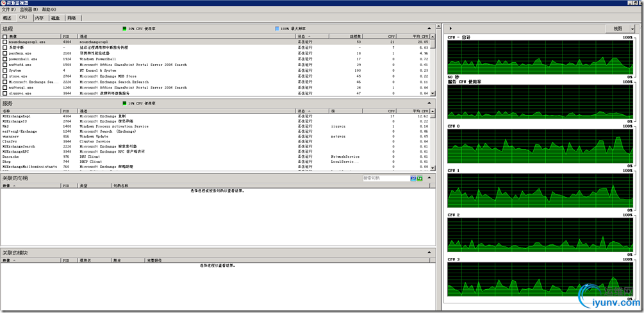
Task: Click the CPU 3 graph
Action: click(540, 279)
